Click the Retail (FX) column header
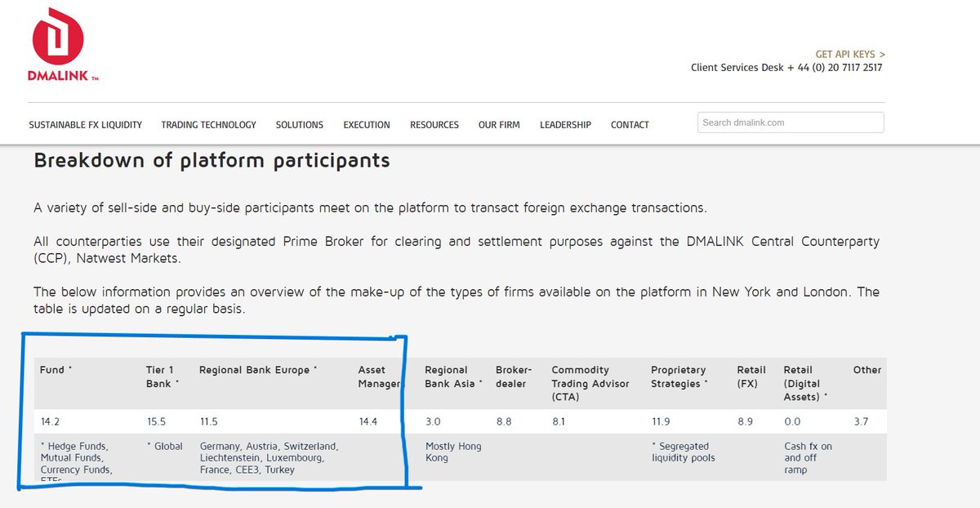The width and height of the screenshot is (980, 508). click(751, 377)
